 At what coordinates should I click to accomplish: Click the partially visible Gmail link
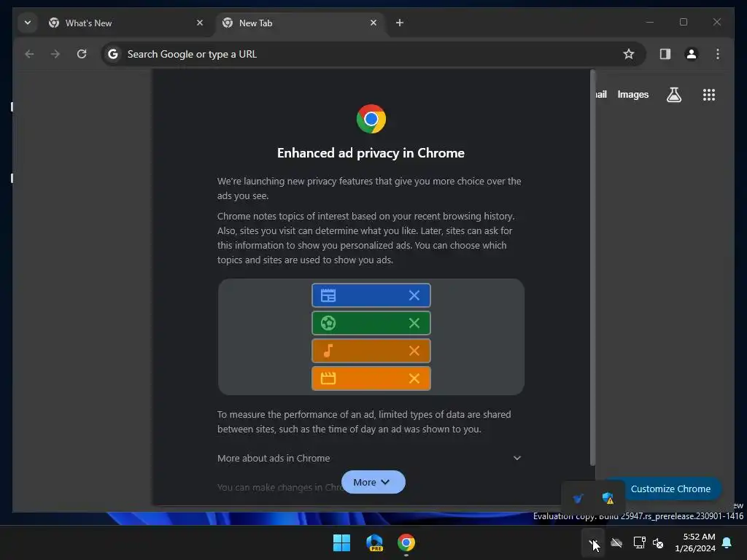pyautogui.click(x=601, y=95)
